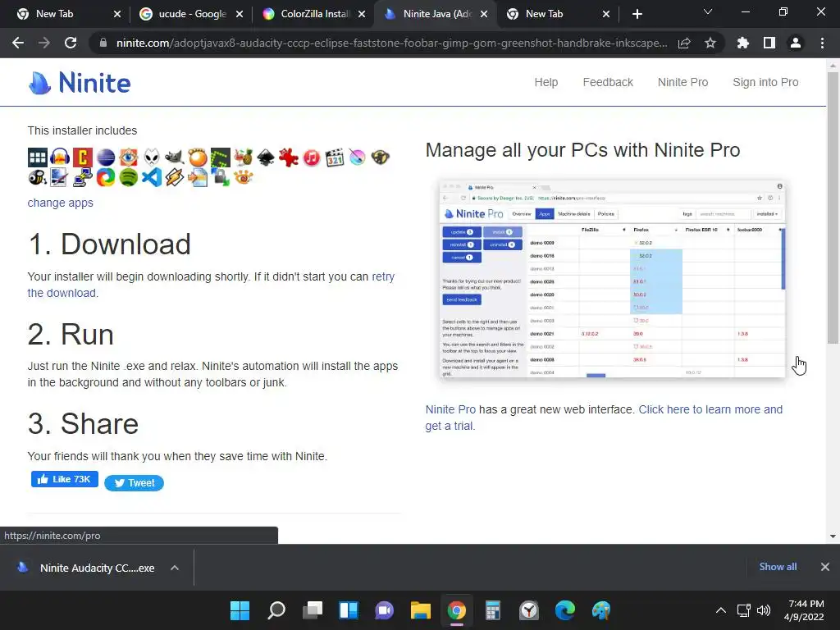Screen dimensions: 840x630
Task: Select the Ninite Java tab
Action: point(436,14)
